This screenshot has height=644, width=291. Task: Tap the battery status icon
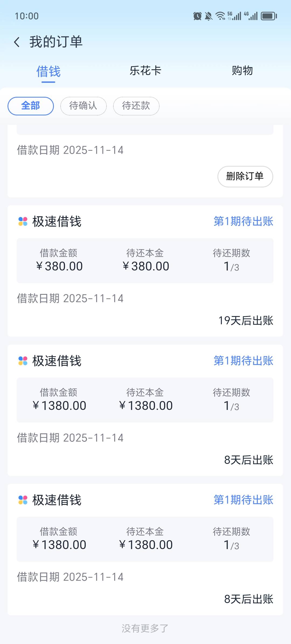(269, 16)
